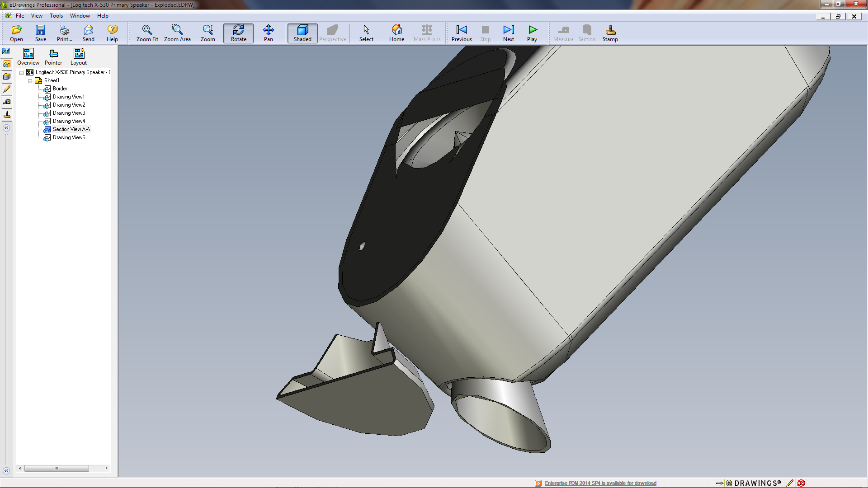Select Drawing View3 in the tree
The width and height of the screenshot is (868, 488).
[x=69, y=113]
